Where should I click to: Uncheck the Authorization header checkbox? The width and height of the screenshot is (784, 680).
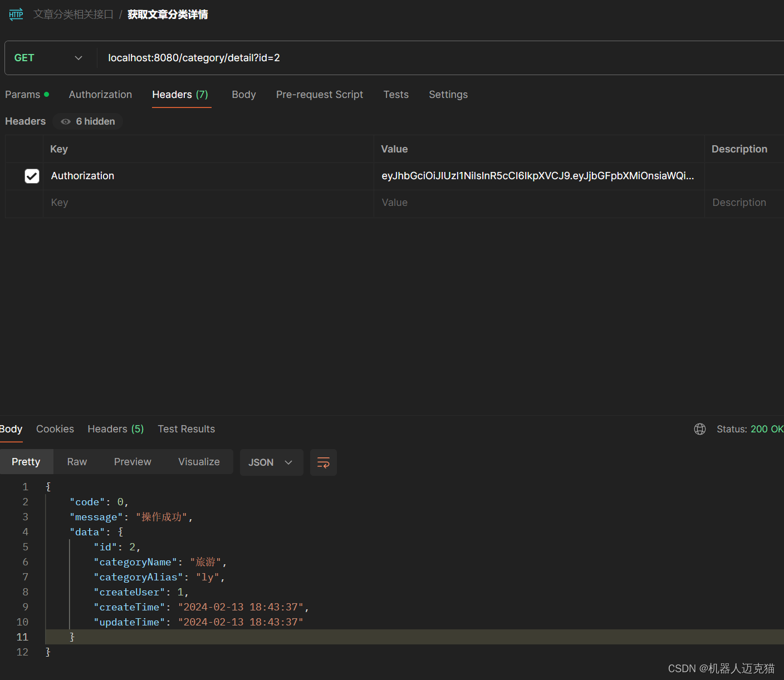click(x=32, y=176)
